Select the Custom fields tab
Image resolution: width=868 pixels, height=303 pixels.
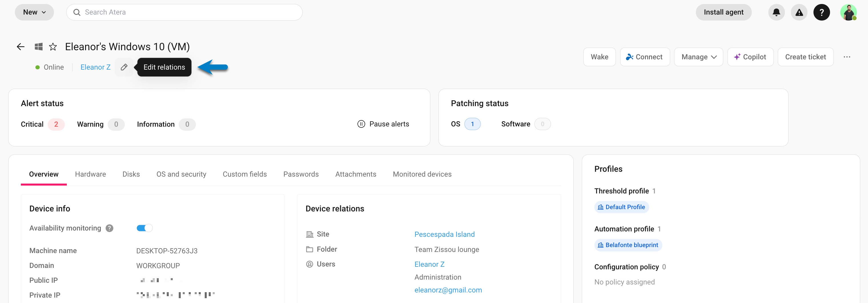(x=245, y=174)
